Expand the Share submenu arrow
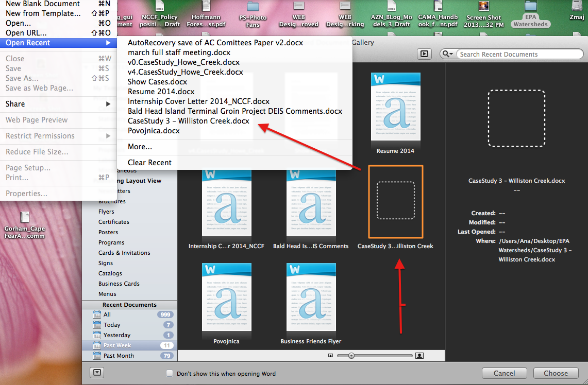The image size is (588, 385). pos(108,104)
